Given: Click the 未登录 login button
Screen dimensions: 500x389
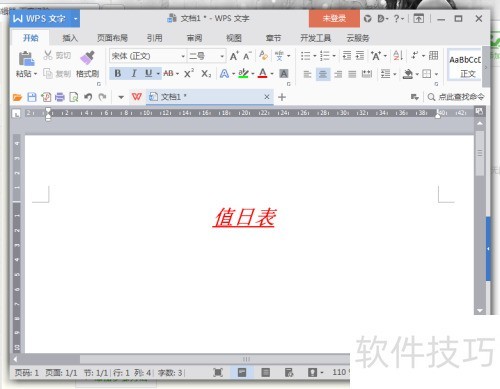Looking at the screenshot, I should pos(334,19).
